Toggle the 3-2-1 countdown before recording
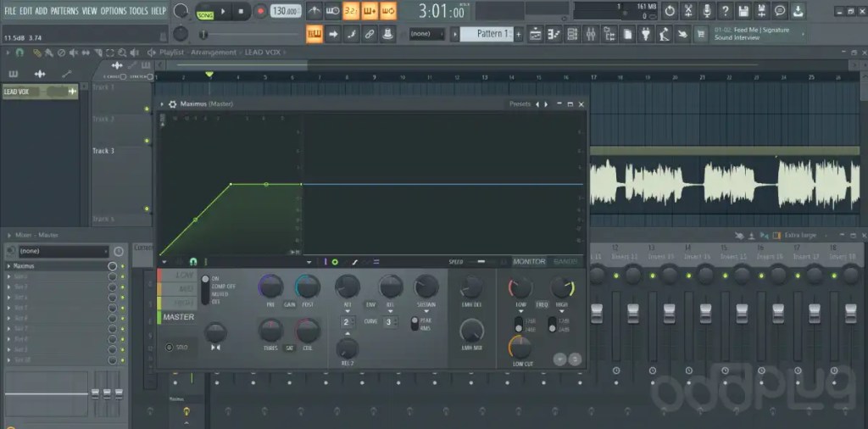This screenshot has width=868, height=429. coord(351,10)
